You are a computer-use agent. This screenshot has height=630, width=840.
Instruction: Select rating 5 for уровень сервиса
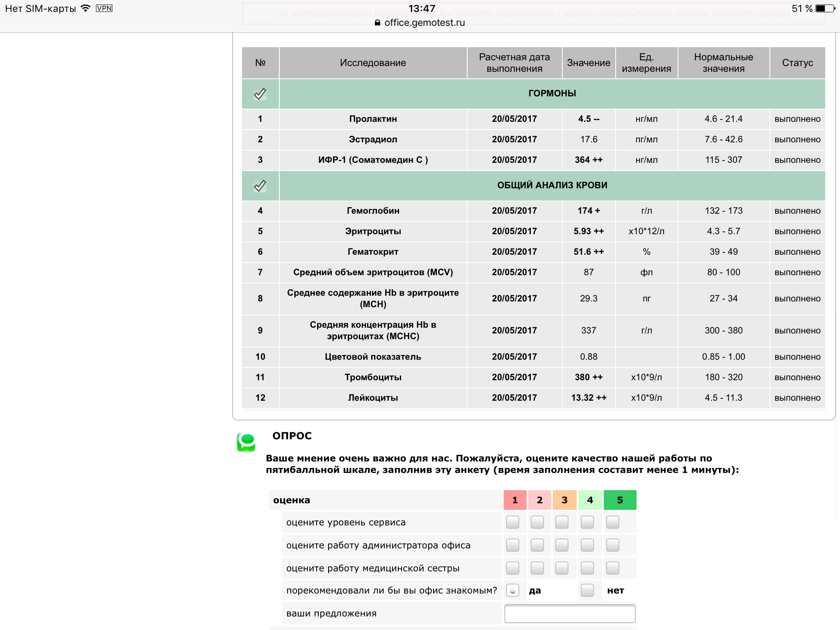[612, 522]
